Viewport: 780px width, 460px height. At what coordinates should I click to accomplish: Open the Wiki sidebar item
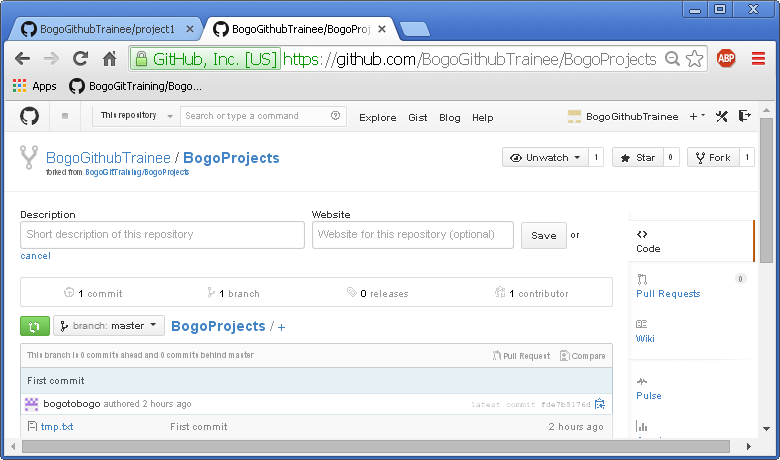point(645,339)
